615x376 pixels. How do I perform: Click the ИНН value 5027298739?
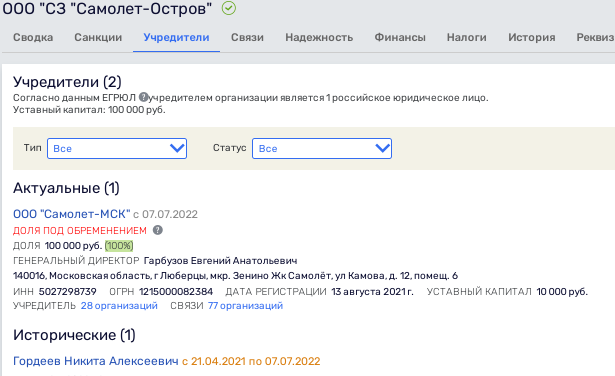(67, 292)
